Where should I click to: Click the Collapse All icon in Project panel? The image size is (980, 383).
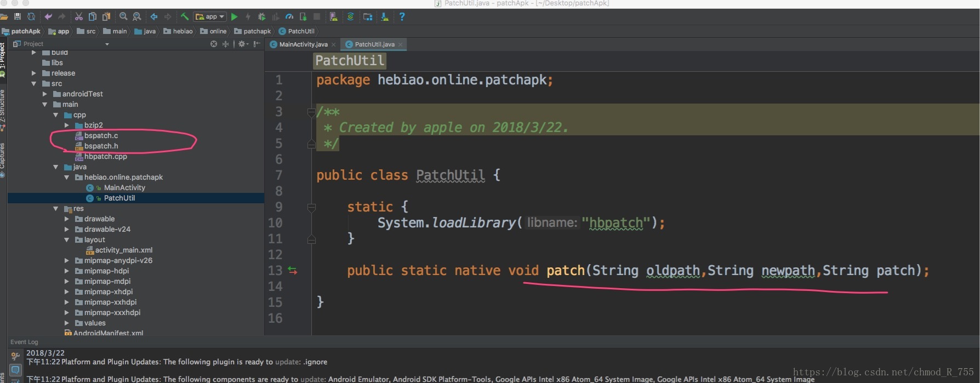(x=225, y=44)
